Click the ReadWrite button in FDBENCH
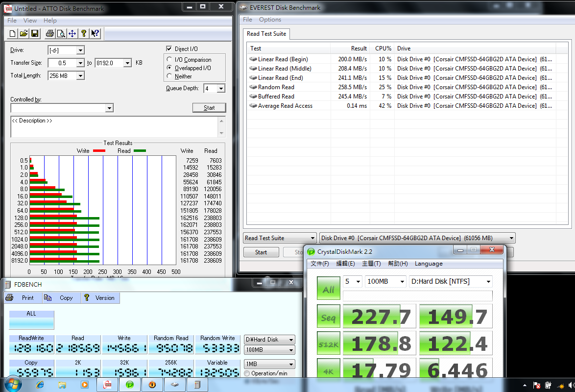The height and width of the screenshot is (392, 575). pos(31,344)
